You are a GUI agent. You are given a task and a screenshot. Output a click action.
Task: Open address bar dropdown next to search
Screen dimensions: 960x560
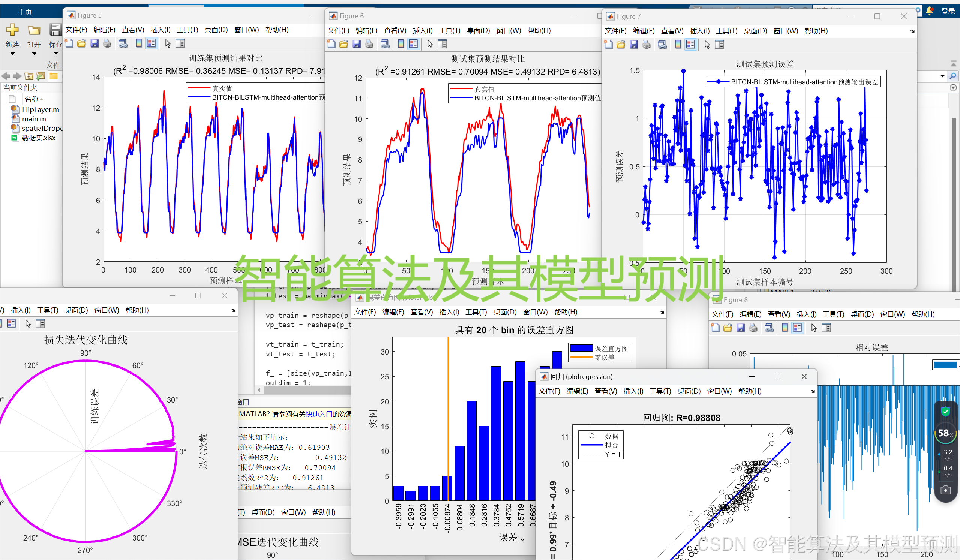click(942, 76)
